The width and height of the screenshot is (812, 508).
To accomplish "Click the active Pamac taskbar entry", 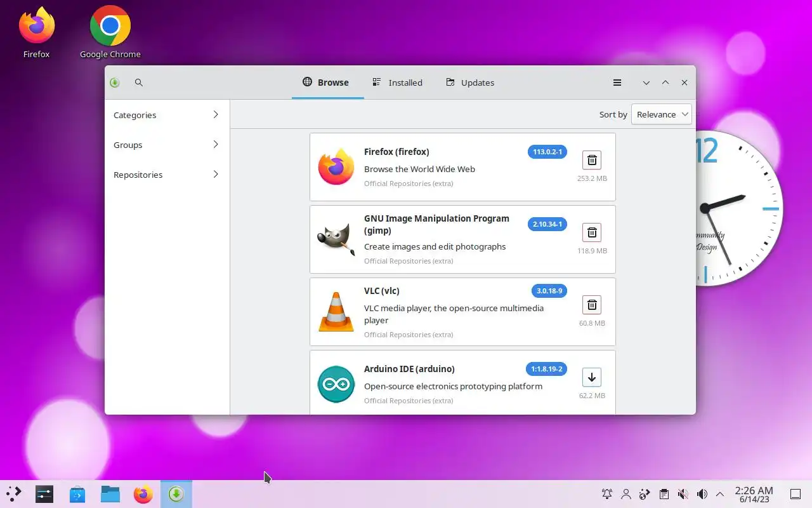I will [x=176, y=494].
